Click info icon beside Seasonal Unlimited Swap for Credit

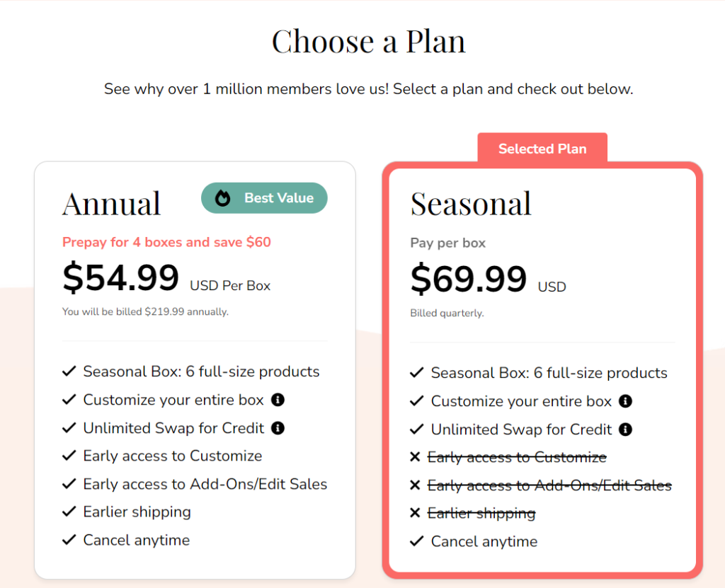tap(626, 430)
